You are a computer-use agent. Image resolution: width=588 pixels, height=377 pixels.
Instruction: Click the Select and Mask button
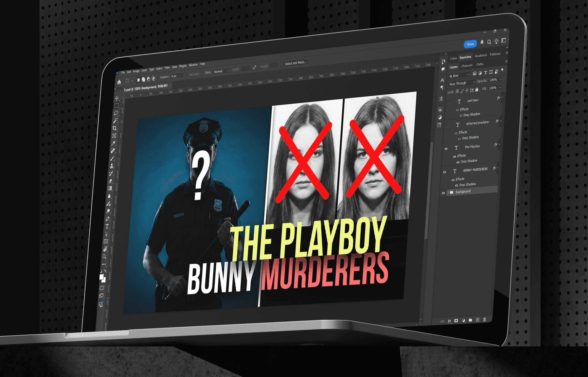coord(295,63)
